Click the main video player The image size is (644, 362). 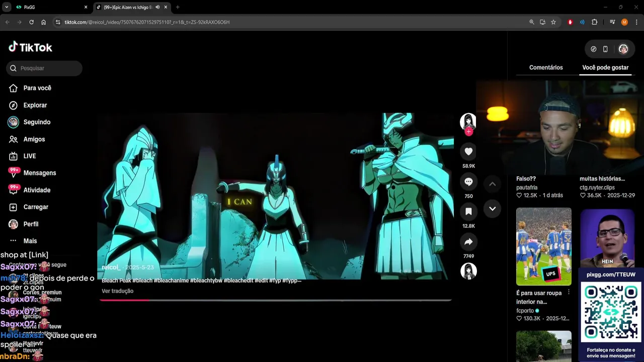coord(275,196)
